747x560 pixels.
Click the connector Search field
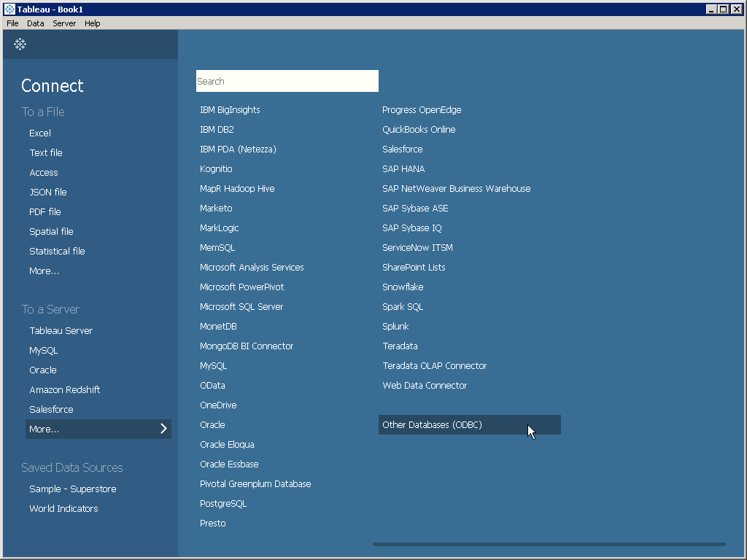click(x=287, y=81)
